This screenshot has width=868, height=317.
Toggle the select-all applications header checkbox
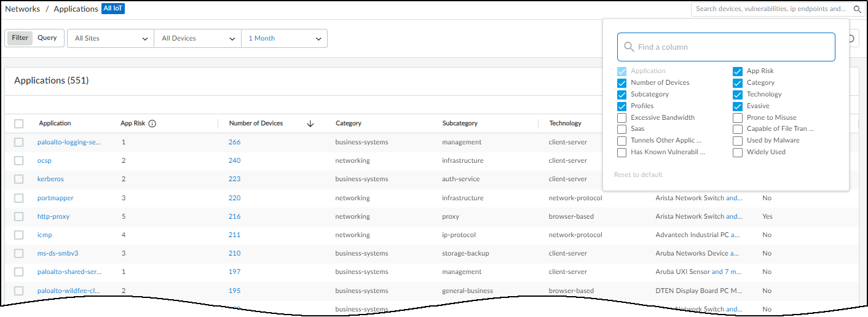tap(19, 123)
